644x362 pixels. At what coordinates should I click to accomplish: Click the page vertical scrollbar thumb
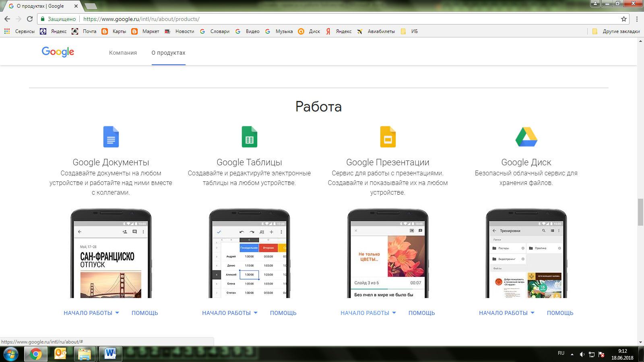[x=640, y=212]
